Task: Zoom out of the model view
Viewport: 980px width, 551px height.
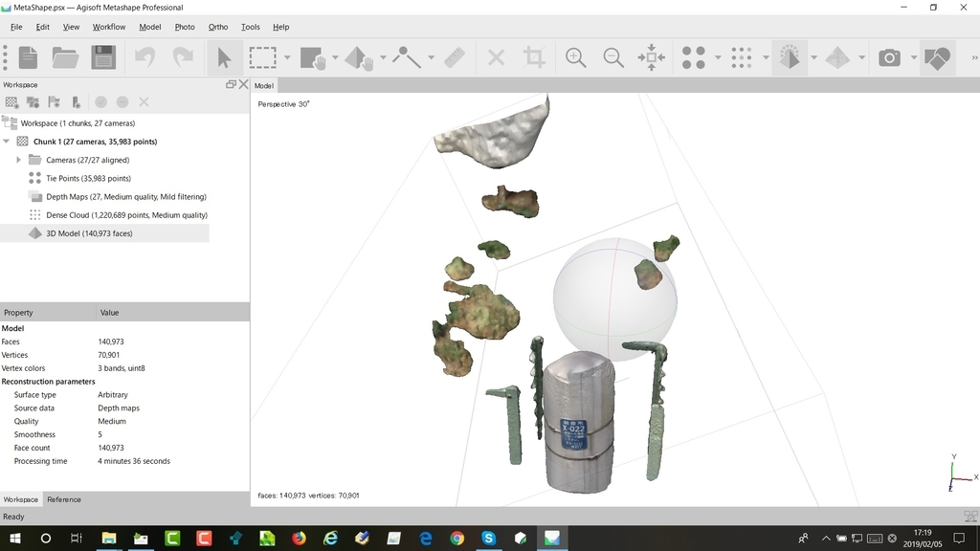Action: click(613, 57)
